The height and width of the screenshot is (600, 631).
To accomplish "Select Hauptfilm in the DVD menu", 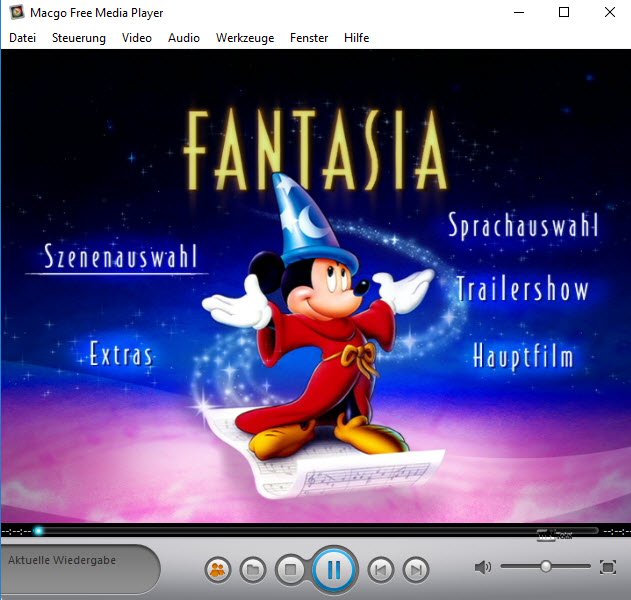I will click(x=523, y=356).
